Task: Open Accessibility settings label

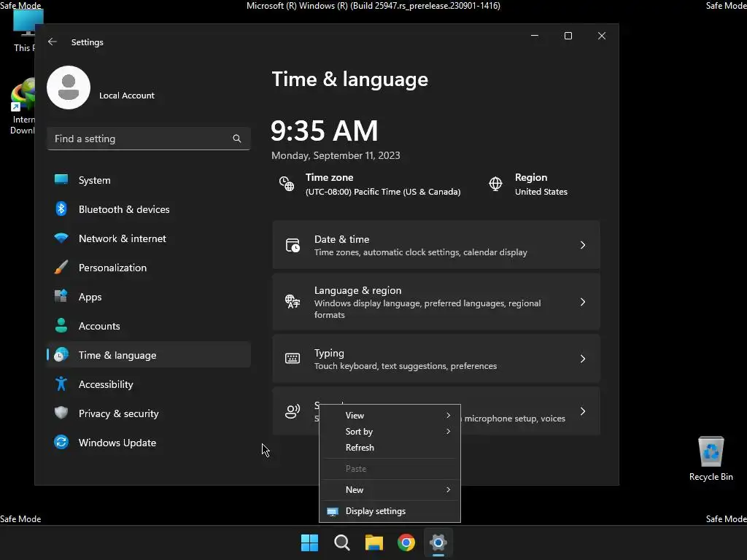Action: [106, 384]
